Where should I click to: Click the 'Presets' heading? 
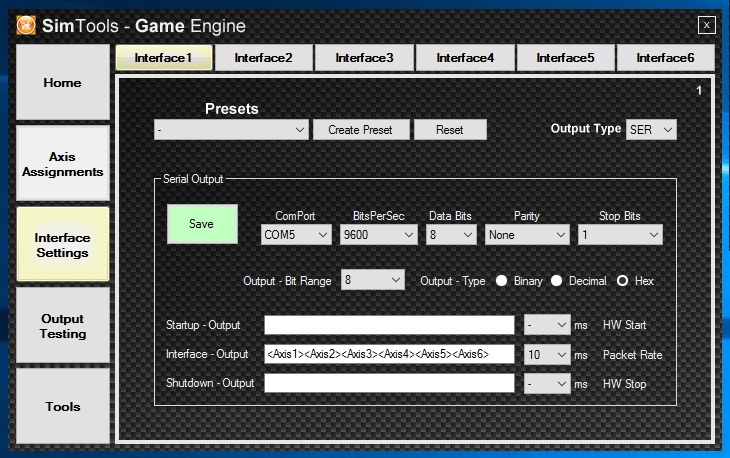[x=231, y=108]
